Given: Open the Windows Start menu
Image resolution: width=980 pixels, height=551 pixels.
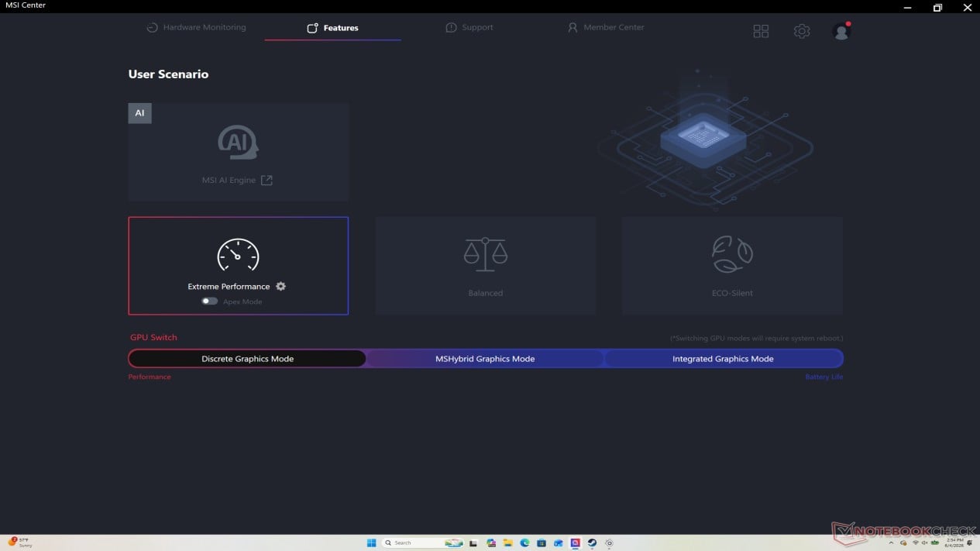Looking at the screenshot, I should click(371, 542).
